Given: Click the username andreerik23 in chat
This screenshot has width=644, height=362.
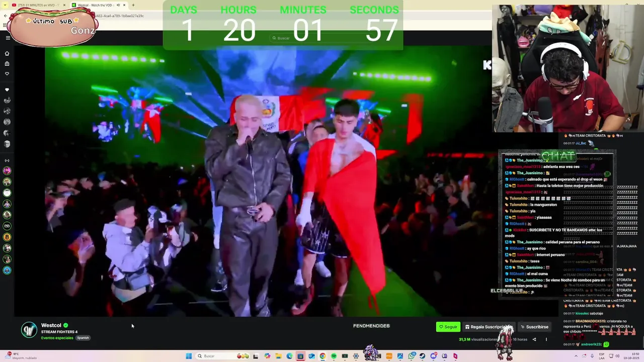Looking at the screenshot, I should (x=592, y=344).
